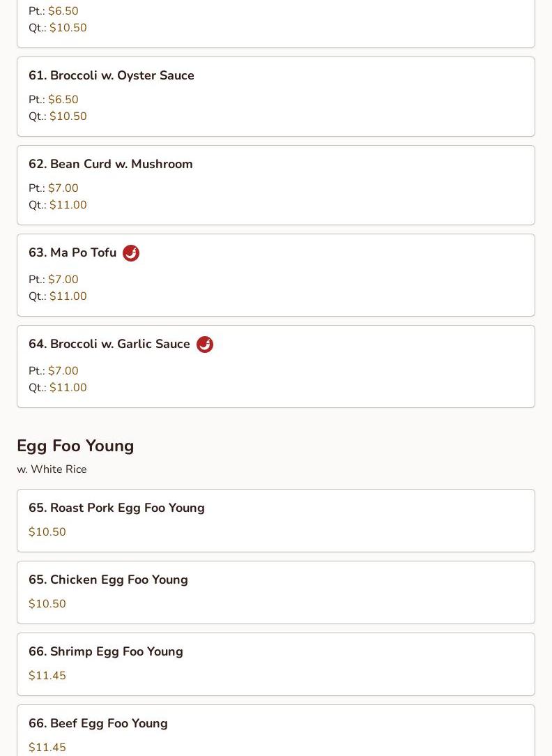The width and height of the screenshot is (552, 756).
Task: Open the 64. Broccoli w. Garlic Sauce title
Action: coord(109,344)
